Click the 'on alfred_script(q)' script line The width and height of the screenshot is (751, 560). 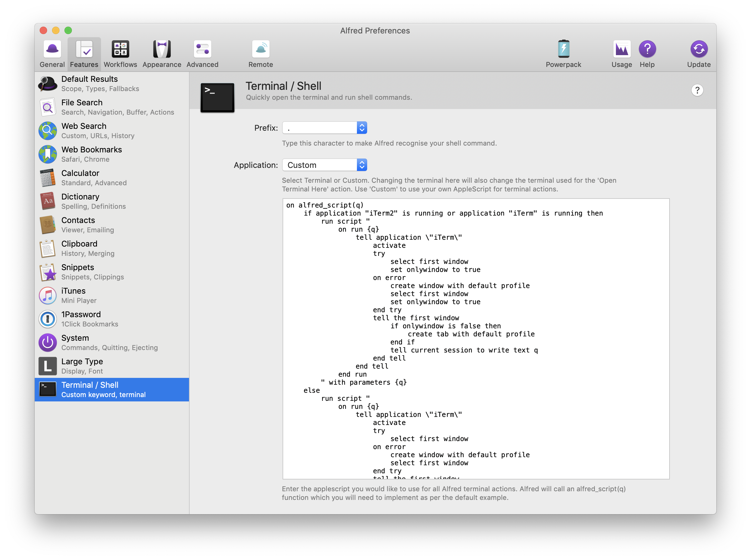(x=325, y=205)
